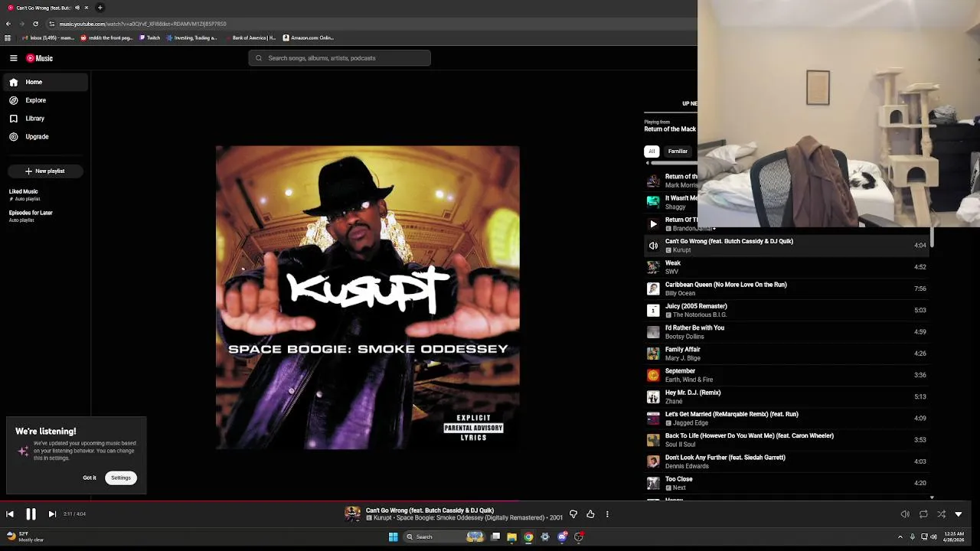Open more options for current song
The image size is (980, 551).
coord(607,514)
